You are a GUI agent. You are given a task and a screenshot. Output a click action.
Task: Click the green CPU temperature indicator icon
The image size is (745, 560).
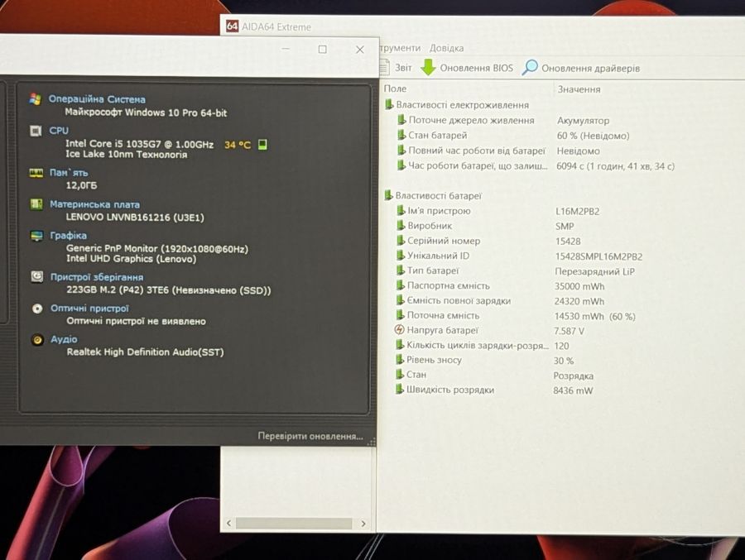(262, 145)
